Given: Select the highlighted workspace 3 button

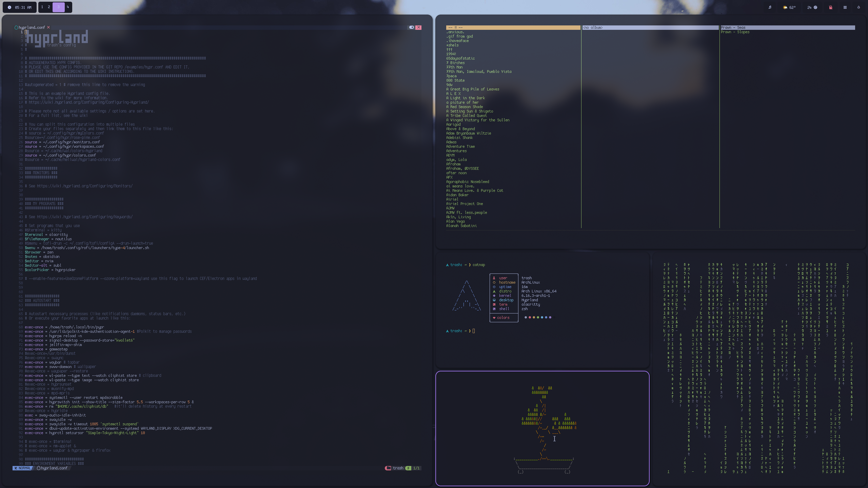Looking at the screenshot, I should point(58,7).
